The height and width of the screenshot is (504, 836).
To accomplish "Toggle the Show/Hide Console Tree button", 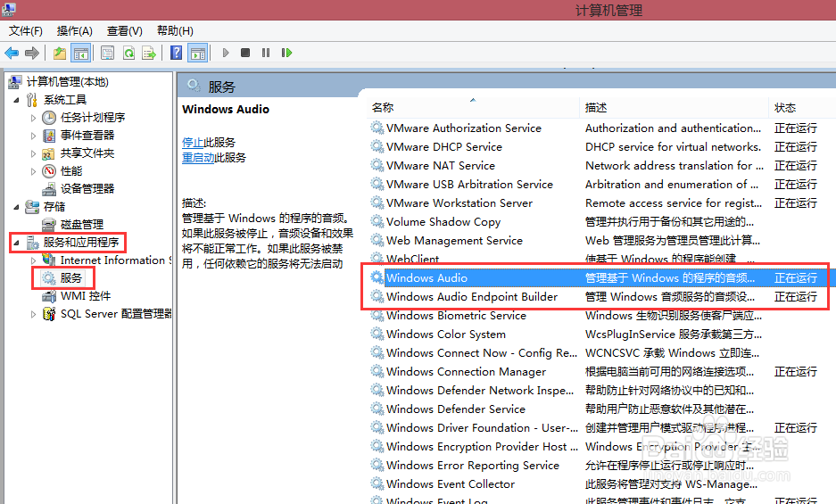I will [80, 53].
